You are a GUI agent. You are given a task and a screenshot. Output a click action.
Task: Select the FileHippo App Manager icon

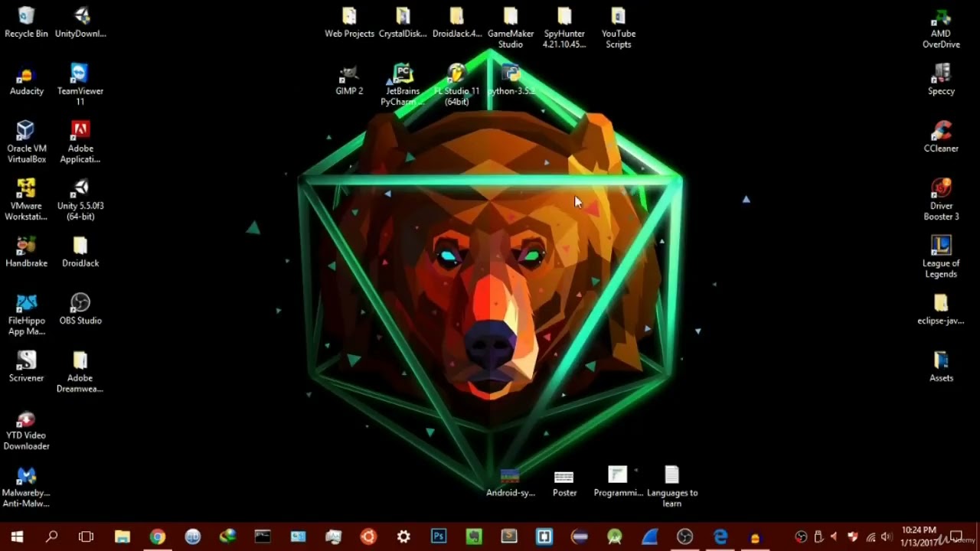pyautogui.click(x=26, y=315)
